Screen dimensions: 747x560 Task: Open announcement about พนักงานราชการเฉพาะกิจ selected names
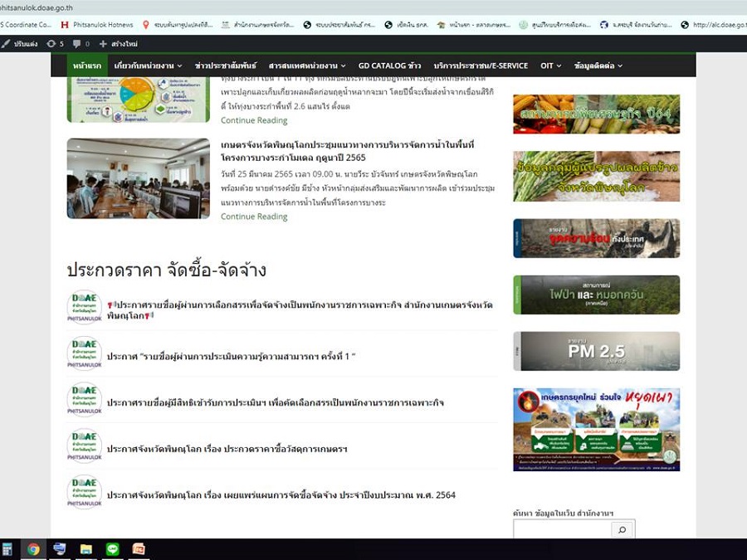(300, 310)
